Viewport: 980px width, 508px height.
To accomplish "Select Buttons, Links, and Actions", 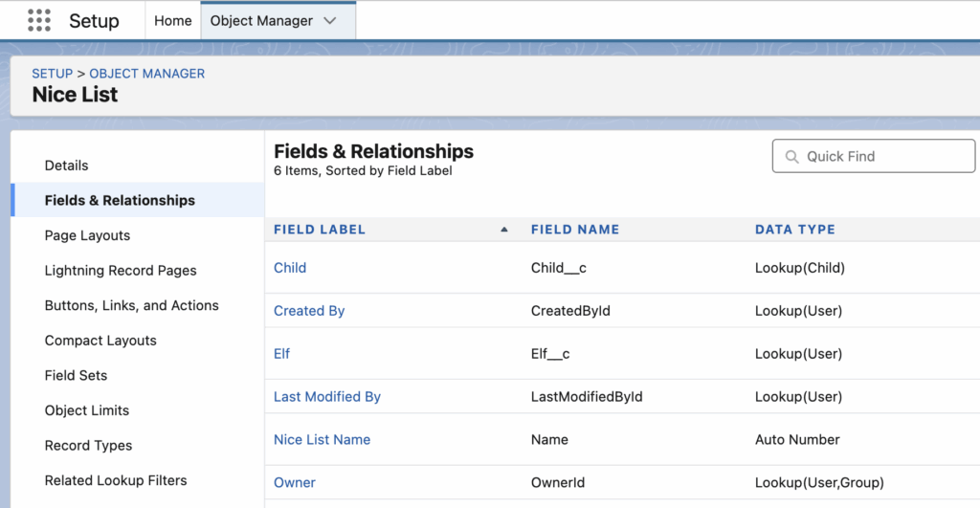I will 131,305.
